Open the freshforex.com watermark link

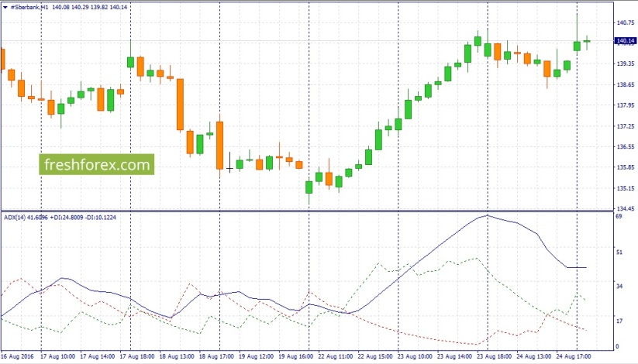pyautogui.click(x=97, y=164)
